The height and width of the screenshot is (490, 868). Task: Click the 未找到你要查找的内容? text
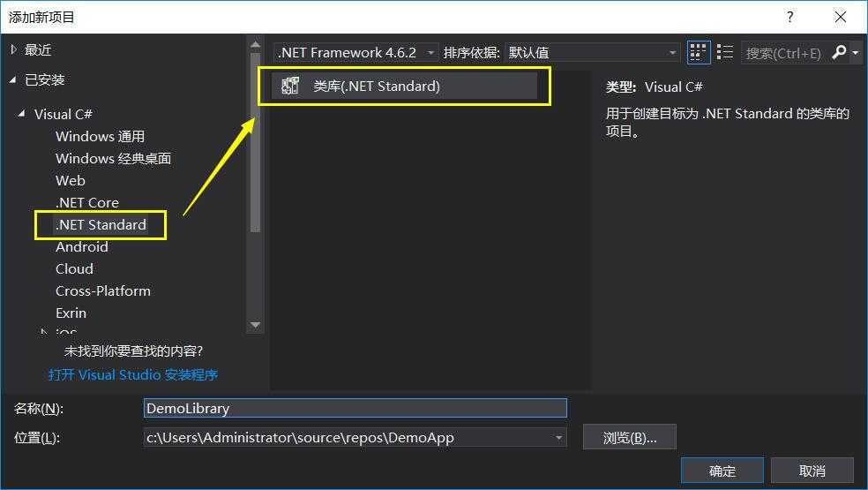(133, 351)
